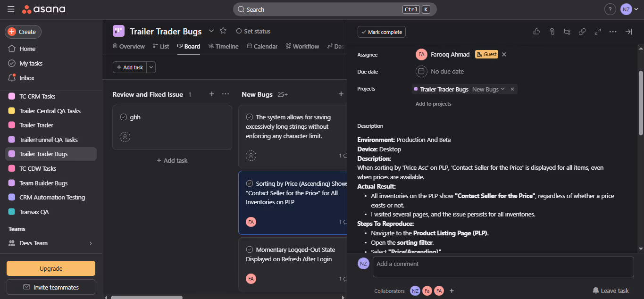Click Add a comment field
The image size is (644, 299).
click(503, 267)
